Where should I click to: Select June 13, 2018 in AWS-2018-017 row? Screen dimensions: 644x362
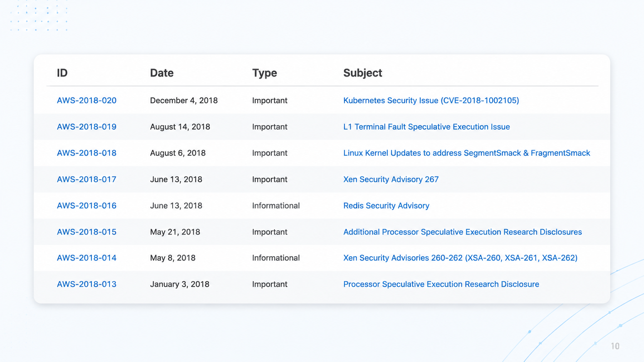pyautogui.click(x=176, y=179)
